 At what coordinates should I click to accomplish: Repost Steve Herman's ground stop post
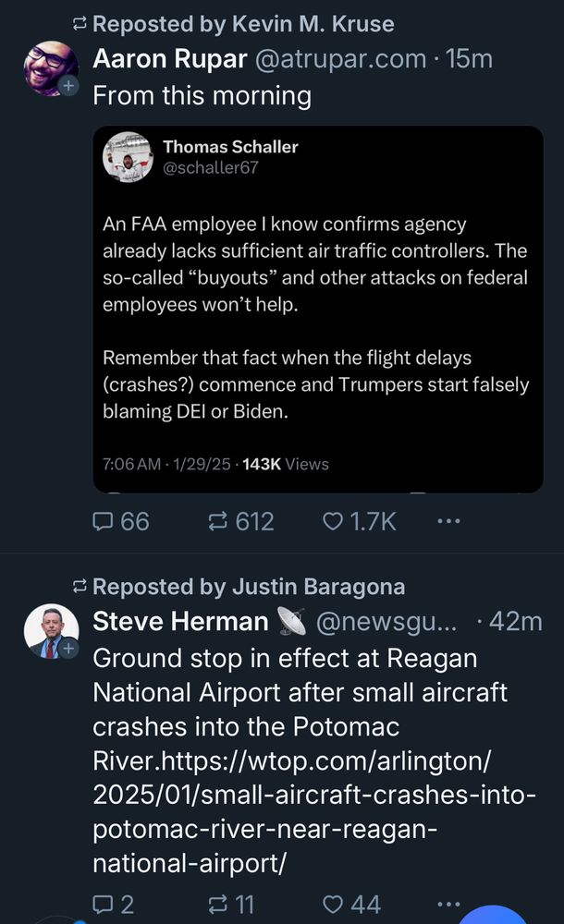click(218, 904)
